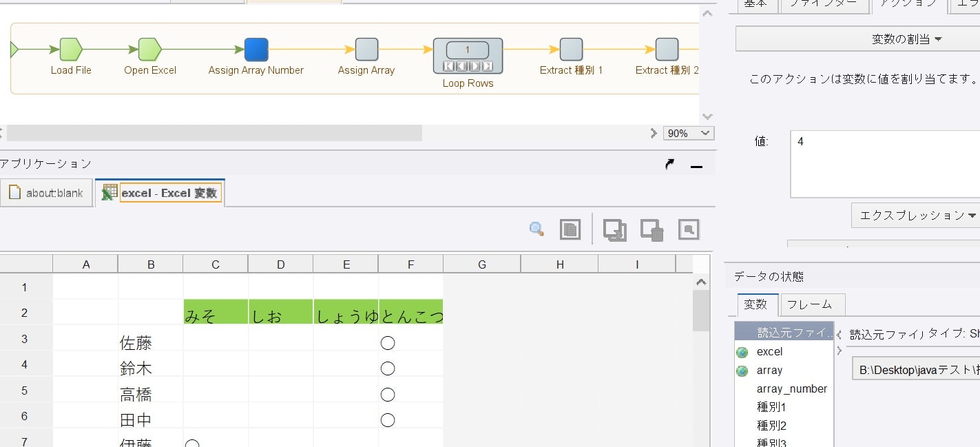Select column B header

pyautogui.click(x=151, y=264)
